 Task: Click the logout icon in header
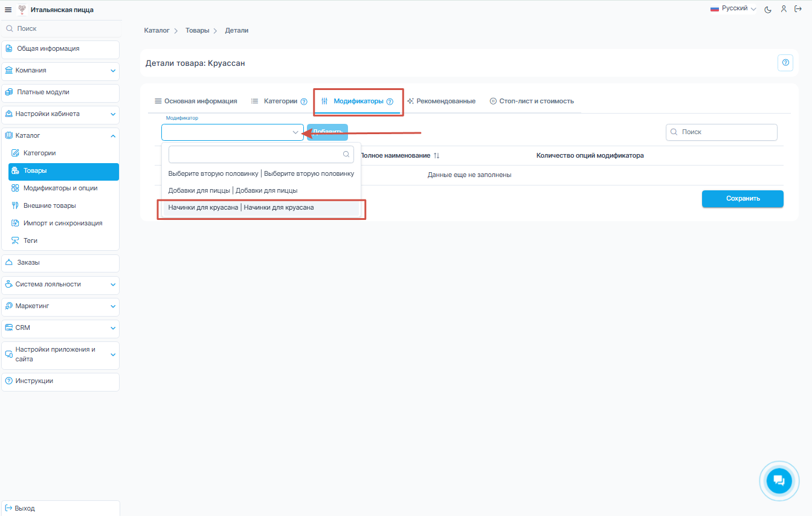pos(797,9)
